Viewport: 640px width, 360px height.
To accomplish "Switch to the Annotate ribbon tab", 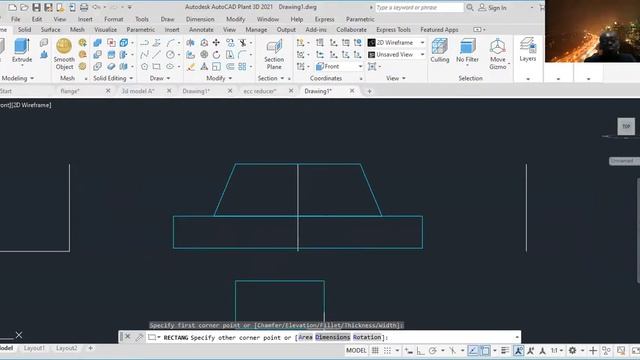I will 201,29.
